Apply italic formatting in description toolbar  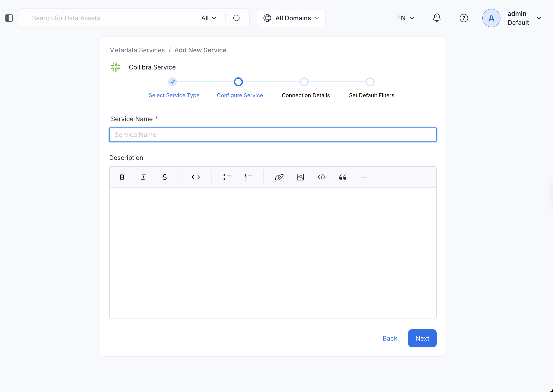pyautogui.click(x=143, y=177)
